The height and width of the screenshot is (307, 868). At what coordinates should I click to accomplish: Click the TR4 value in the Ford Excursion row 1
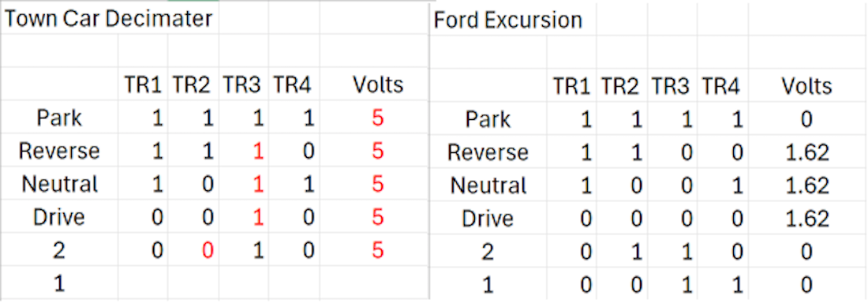tap(736, 285)
